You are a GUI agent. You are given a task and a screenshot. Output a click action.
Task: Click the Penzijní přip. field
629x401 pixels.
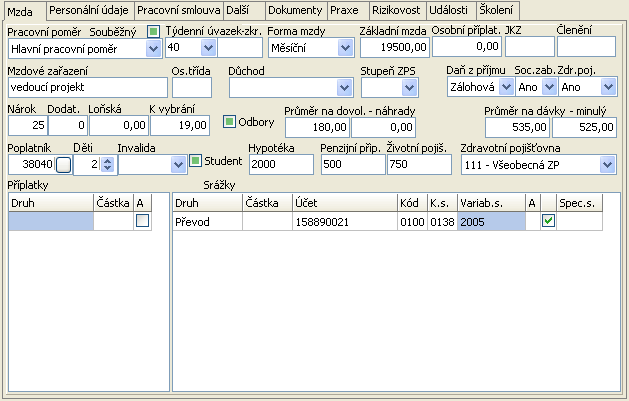click(353, 164)
